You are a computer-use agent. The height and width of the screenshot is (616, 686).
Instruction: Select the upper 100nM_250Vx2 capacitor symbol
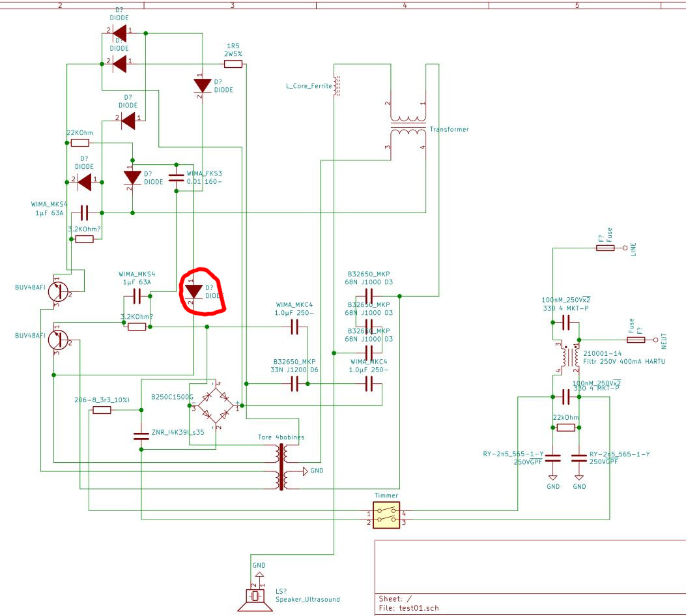[x=565, y=322]
